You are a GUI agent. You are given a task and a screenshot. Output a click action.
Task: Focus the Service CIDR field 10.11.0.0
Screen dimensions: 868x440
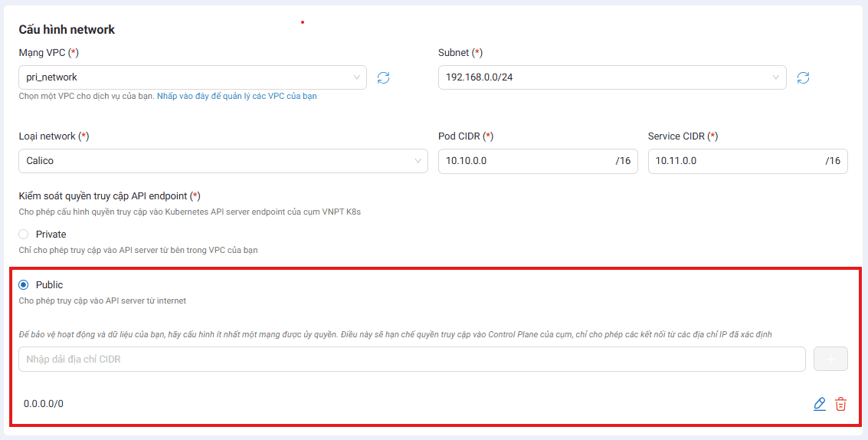[734, 161]
